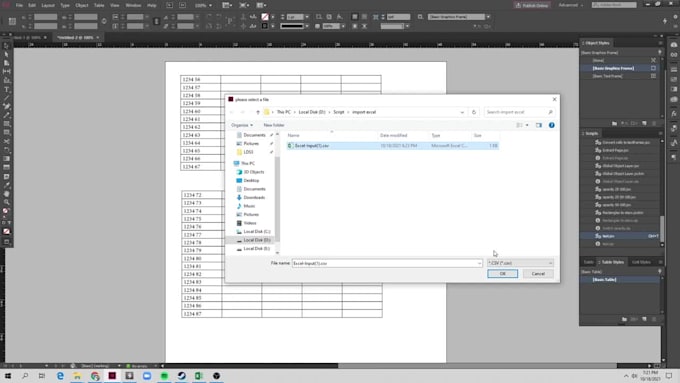Image resolution: width=680 pixels, height=383 pixels.
Task: Open the Links panel icon in the dock
Action: [673, 55]
